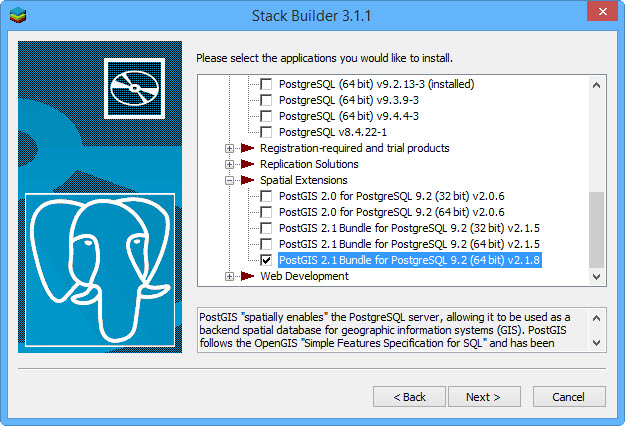
Task: Close the Stack Builder window
Action: 603,12
